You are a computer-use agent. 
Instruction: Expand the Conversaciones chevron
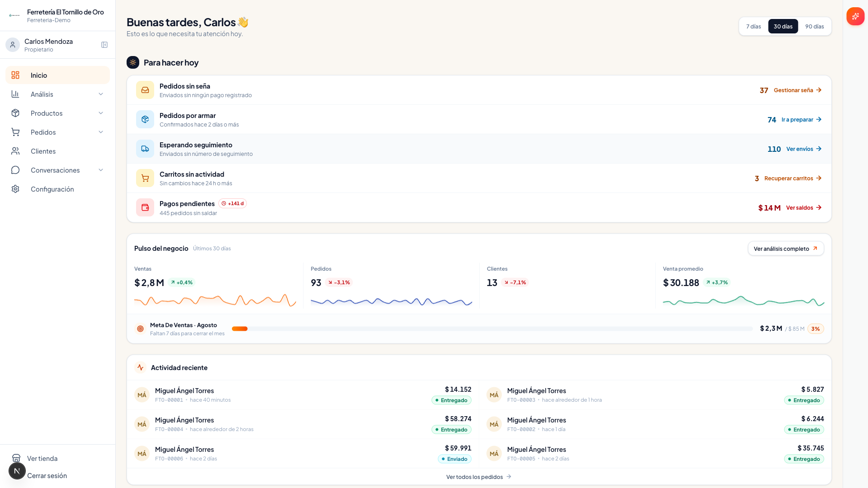101,170
